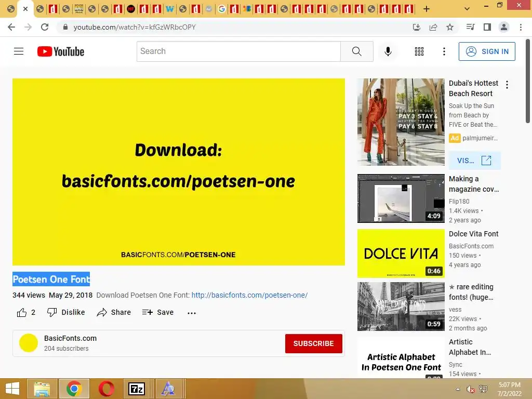Open more actions ellipsis under video

pos(192,313)
